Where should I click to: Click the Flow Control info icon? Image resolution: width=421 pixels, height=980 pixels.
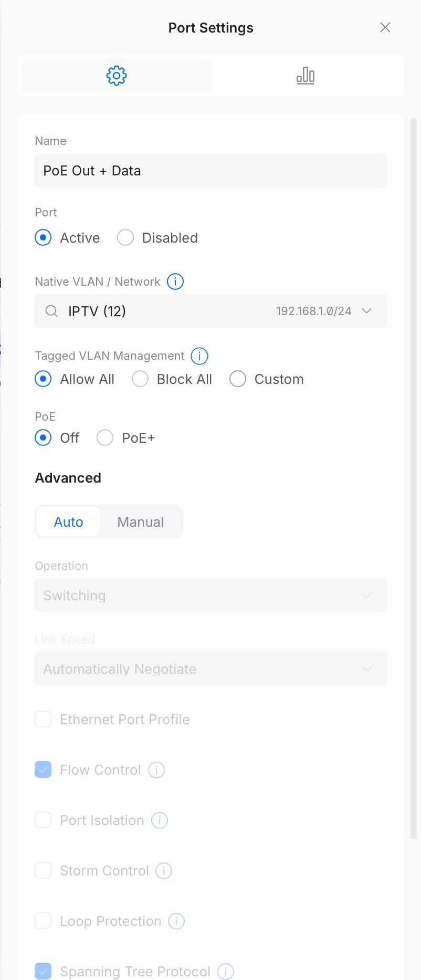tap(156, 770)
